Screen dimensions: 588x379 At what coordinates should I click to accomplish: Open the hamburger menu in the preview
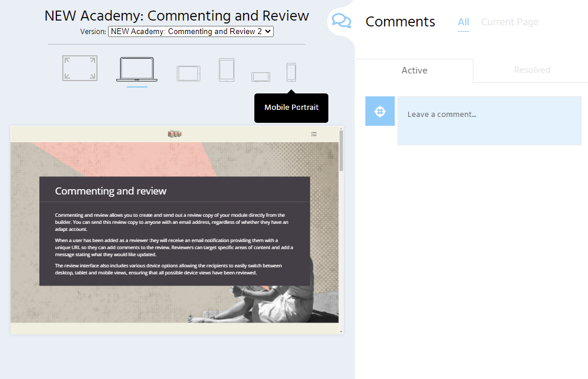(x=314, y=134)
